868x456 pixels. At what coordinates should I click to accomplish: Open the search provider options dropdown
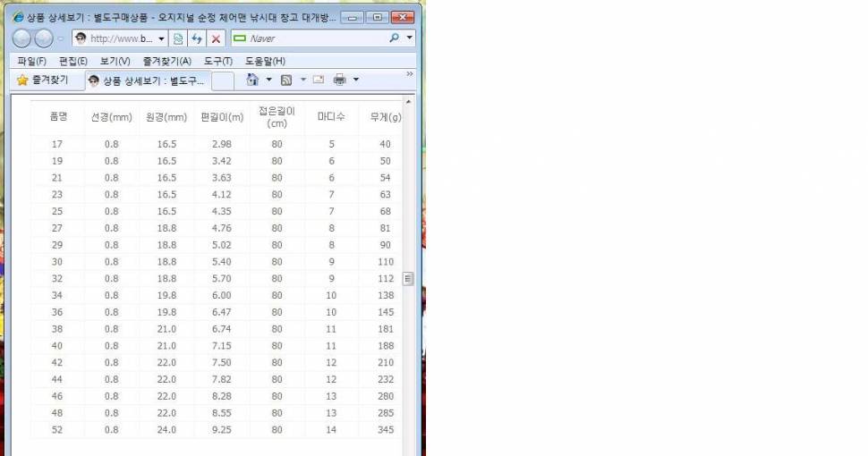click(410, 38)
